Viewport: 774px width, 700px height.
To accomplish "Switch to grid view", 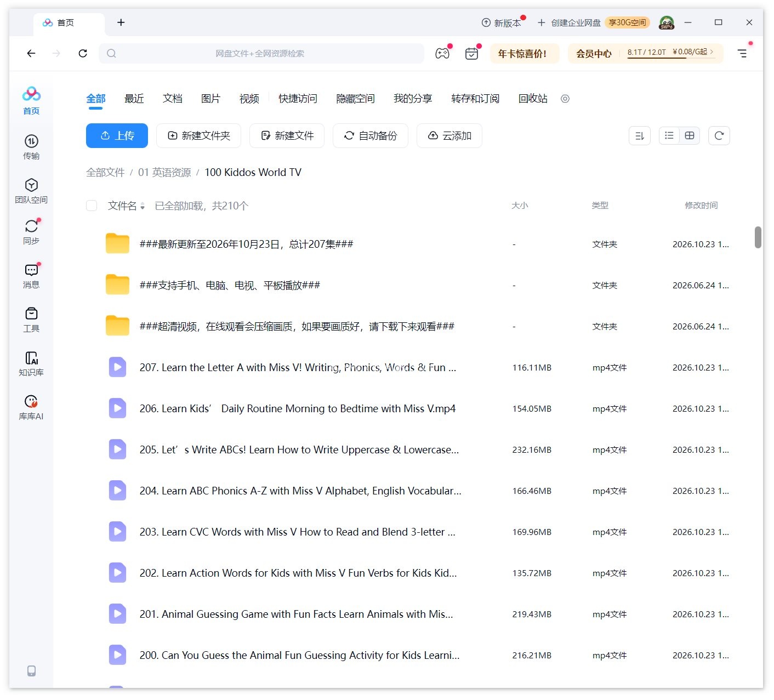I will (690, 135).
